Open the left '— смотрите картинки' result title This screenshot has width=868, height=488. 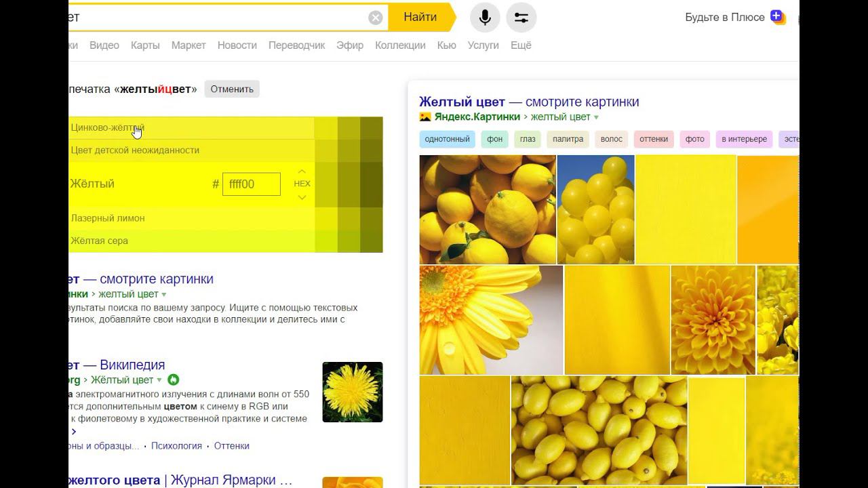(x=141, y=279)
